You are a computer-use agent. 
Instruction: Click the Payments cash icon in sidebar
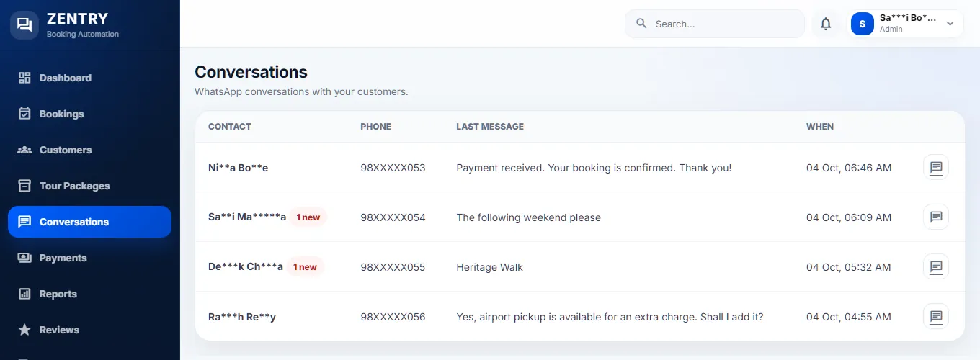[x=24, y=258]
